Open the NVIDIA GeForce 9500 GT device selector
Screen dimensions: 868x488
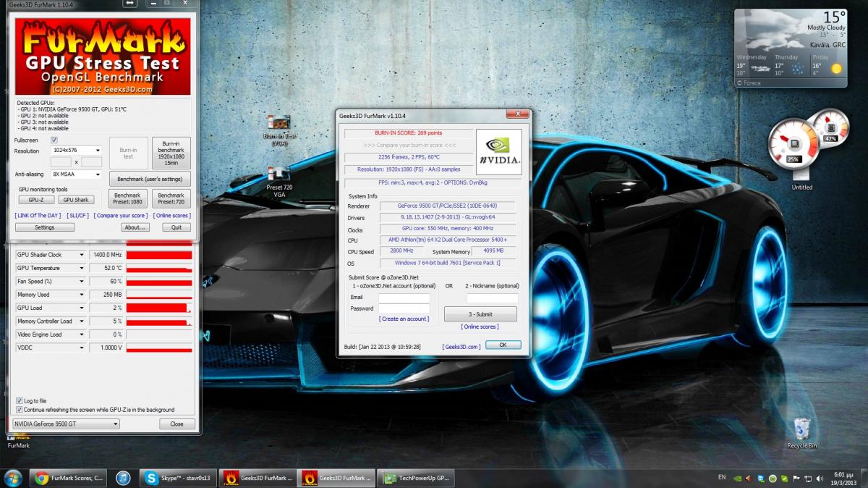(x=67, y=424)
